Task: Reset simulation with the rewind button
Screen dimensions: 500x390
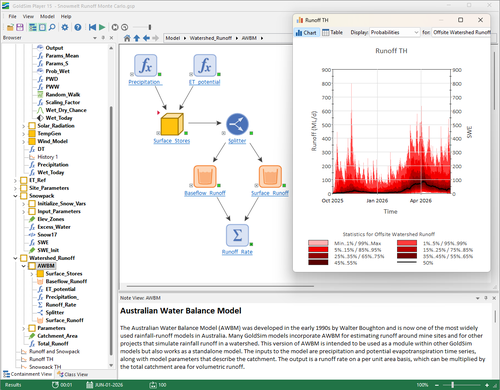Action: [x=92, y=27]
